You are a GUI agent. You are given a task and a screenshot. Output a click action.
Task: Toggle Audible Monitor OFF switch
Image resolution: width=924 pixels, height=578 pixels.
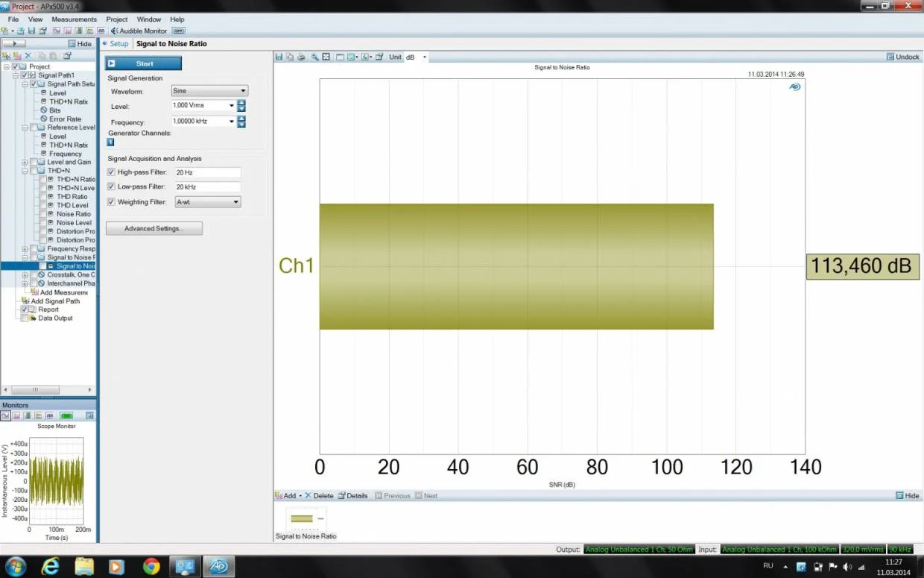[x=179, y=31]
